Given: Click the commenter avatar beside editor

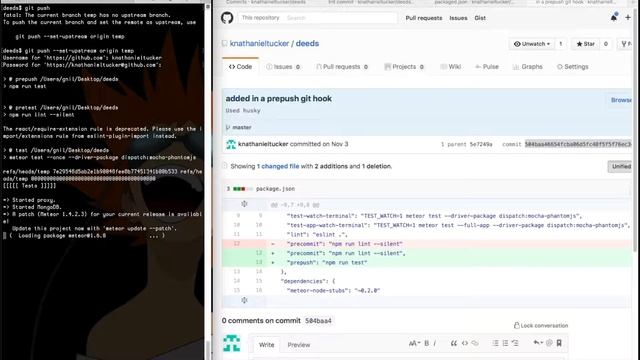Looking at the screenshot, I should (x=231, y=343).
